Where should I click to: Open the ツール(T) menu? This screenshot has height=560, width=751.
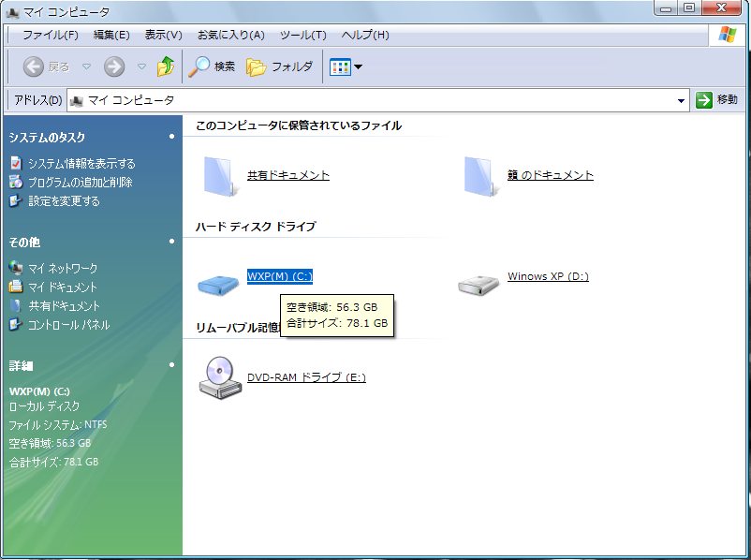[x=303, y=35]
